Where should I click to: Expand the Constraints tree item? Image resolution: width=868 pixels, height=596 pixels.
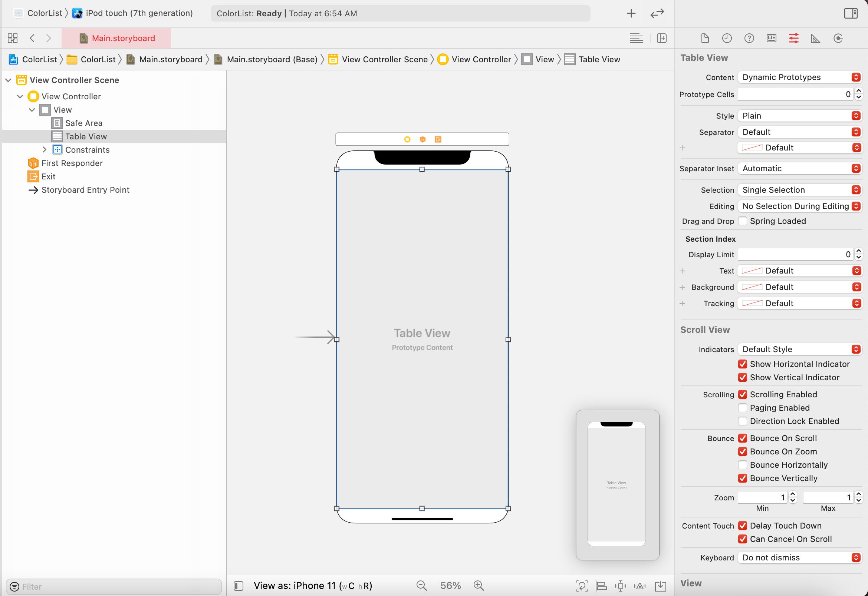point(45,150)
